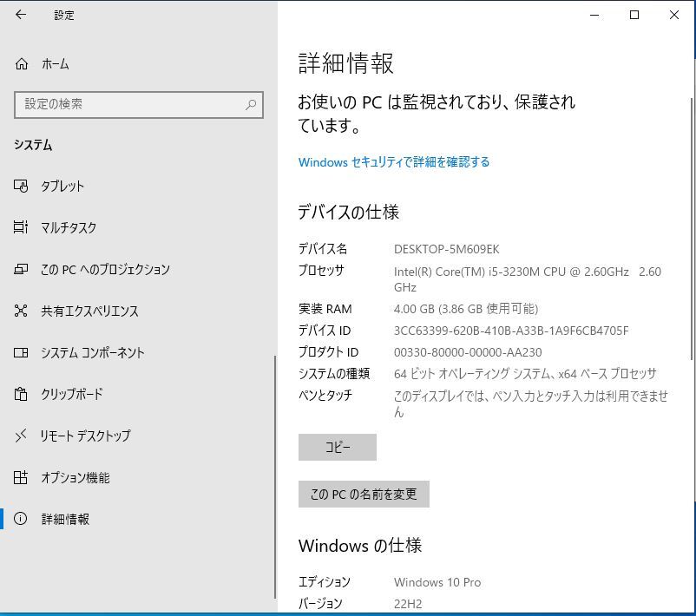Screen dimensions: 696x616
Task: Click the About (詳細情報) info icon
Action: click(21, 518)
